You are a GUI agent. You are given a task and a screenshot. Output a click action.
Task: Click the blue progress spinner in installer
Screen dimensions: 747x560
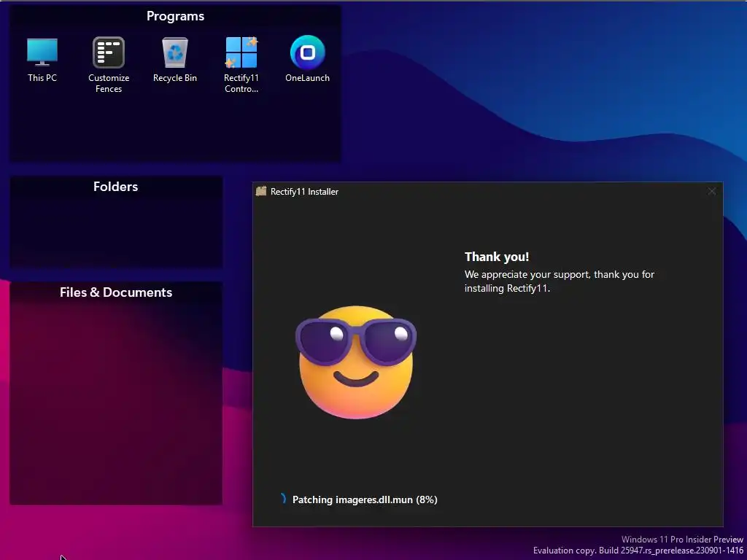(284, 499)
